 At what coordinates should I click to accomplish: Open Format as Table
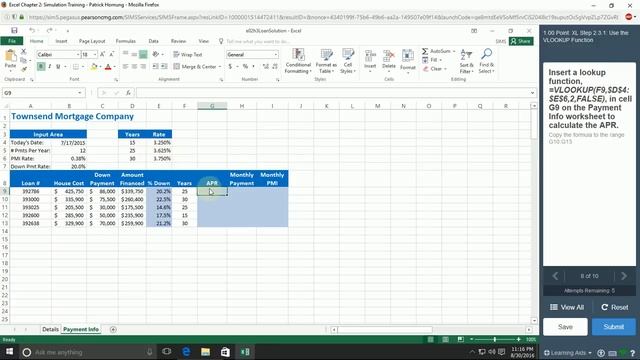326,60
